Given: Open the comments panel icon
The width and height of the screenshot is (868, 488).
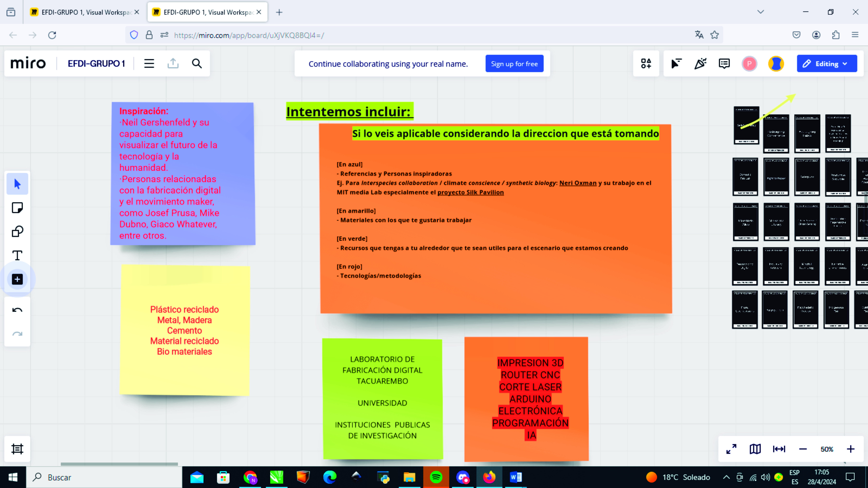Looking at the screenshot, I should tap(724, 64).
